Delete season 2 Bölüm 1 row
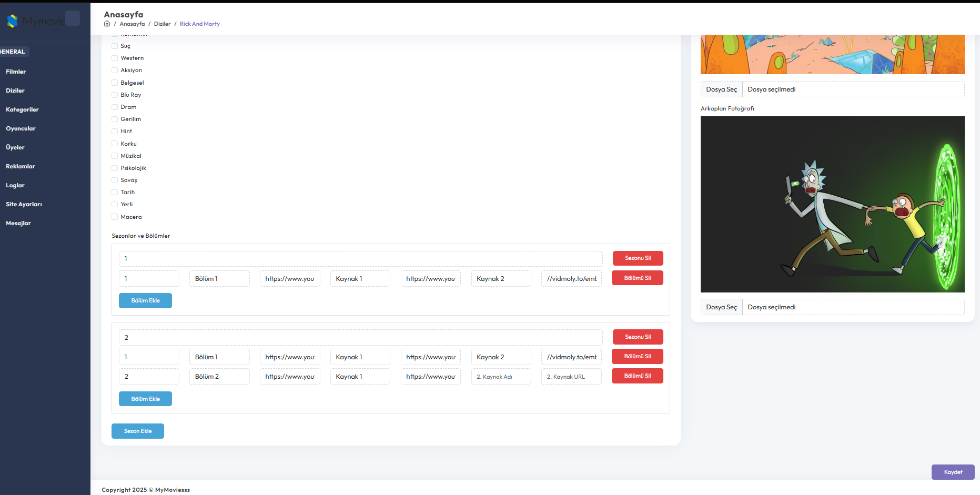This screenshot has width=980, height=495. coord(637,356)
